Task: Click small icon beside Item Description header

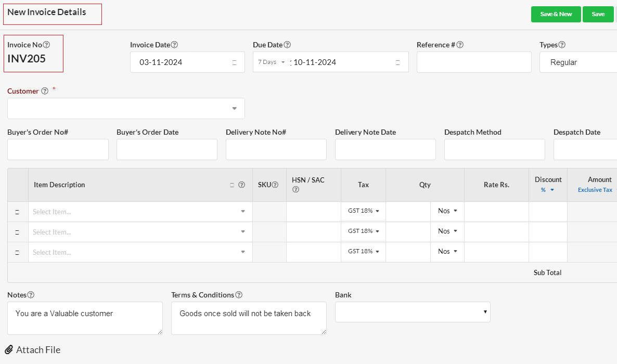Action: coord(232,185)
